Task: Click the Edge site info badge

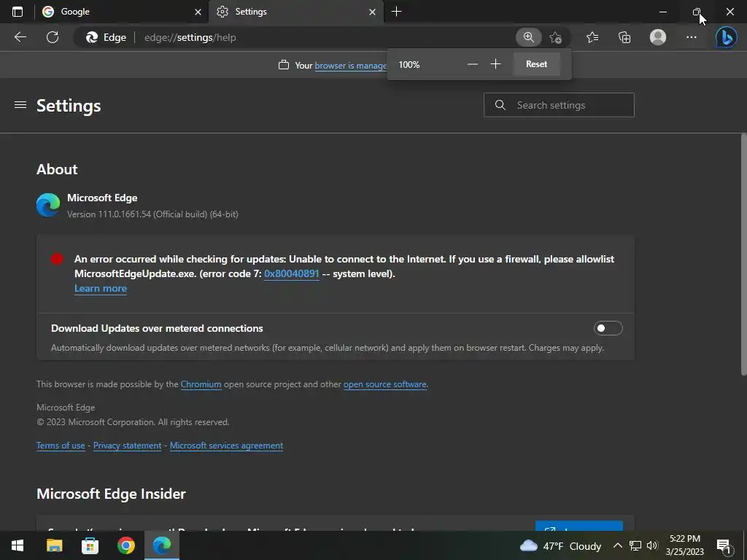Action: (x=106, y=37)
